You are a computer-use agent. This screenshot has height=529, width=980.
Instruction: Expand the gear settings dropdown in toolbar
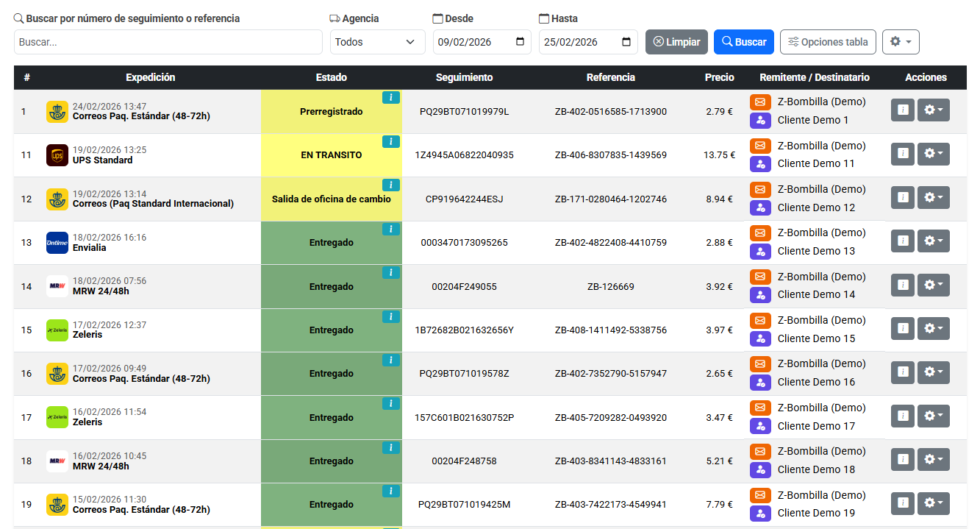pos(901,42)
